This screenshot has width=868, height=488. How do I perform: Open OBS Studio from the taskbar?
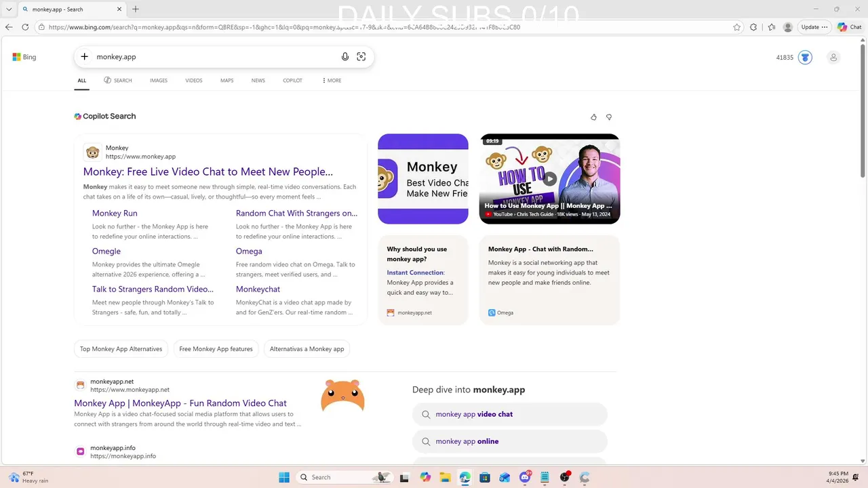coord(565,477)
